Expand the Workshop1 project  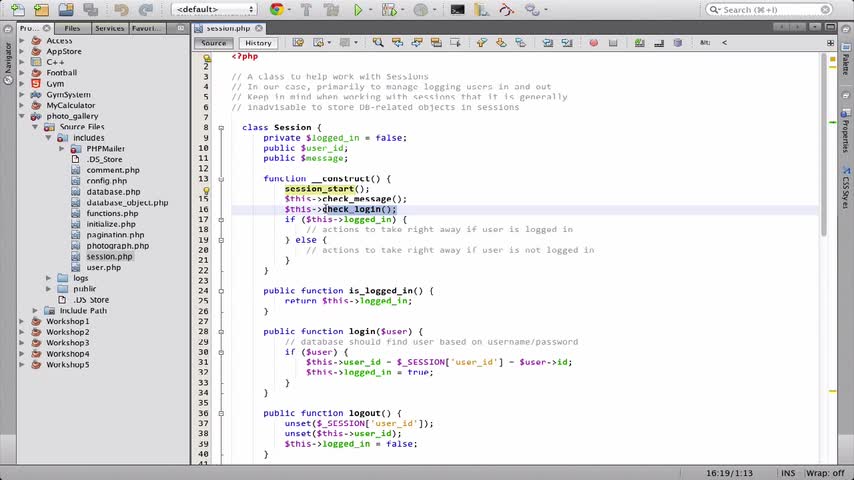pos(22,321)
